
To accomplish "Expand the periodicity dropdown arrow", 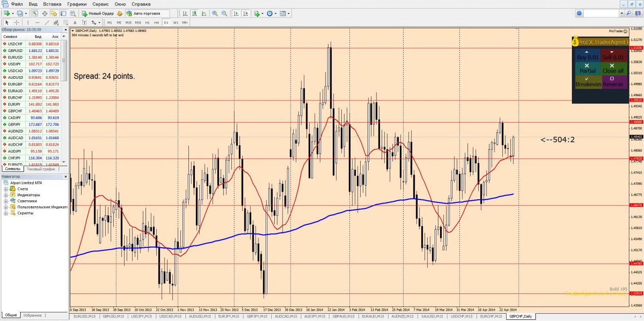I will click(276, 13).
